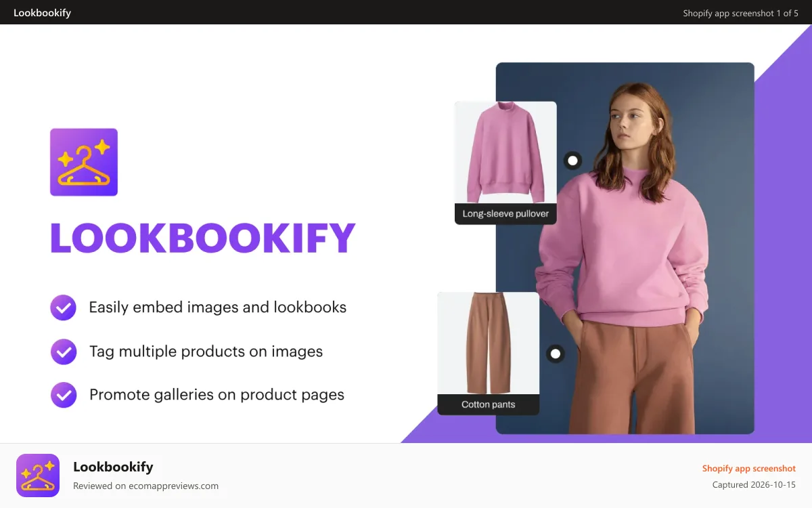Click the hotspot dot next to the pants card
812x508 pixels.
[556, 354]
